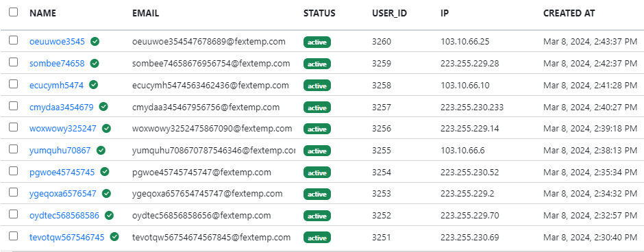Image resolution: width=644 pixels, height=252 pixels.
Task: Click the STATUS column header
Action: [319, 13]
